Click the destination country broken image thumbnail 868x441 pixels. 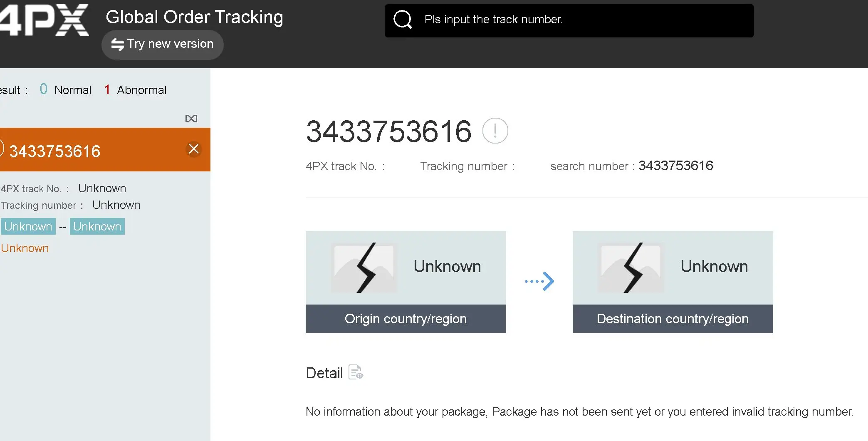click(x=631, y=268)
